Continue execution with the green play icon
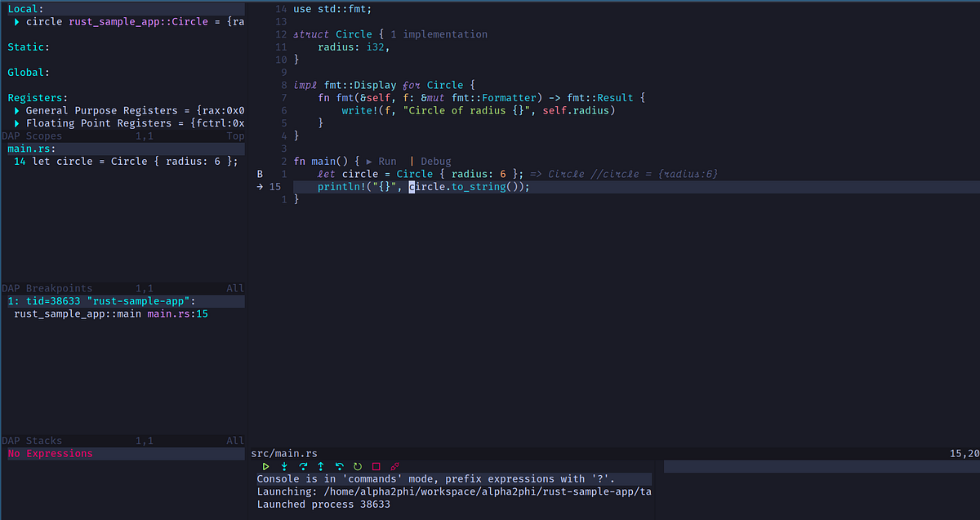 tap(265, 466)
